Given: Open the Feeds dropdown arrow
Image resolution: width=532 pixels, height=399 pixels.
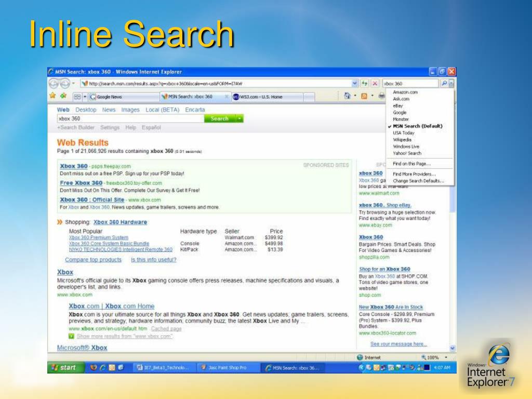Looking at the screenshot, I should click(372, 96).
